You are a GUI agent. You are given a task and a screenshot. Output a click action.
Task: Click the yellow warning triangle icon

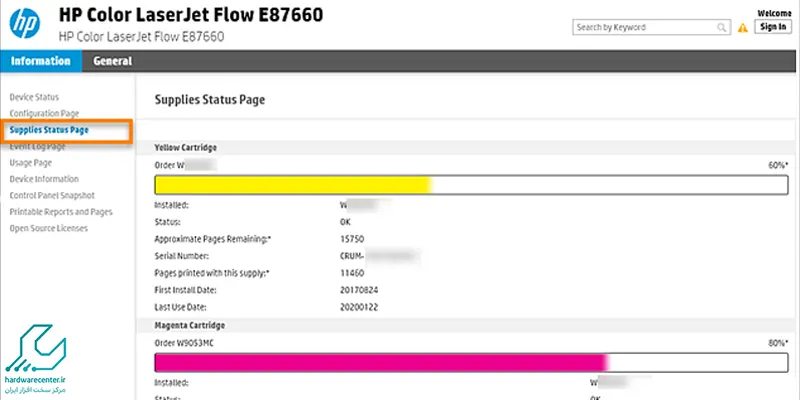click(742, 28)
